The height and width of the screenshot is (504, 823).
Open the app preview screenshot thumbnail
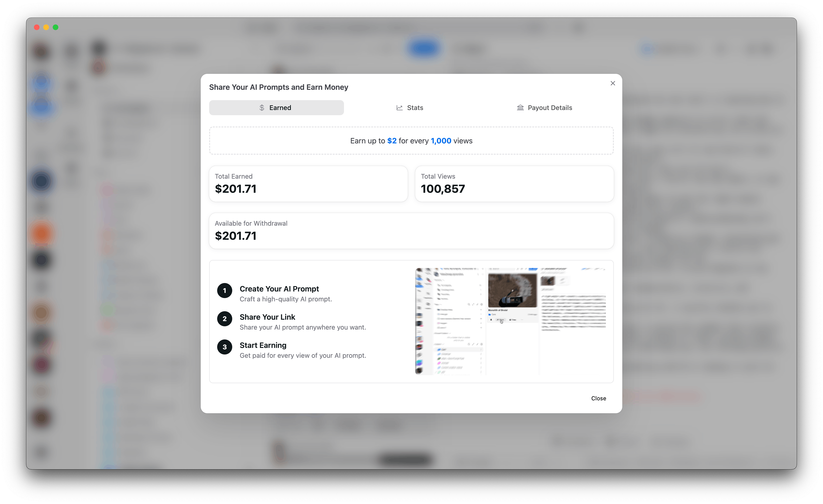(511, 321)
